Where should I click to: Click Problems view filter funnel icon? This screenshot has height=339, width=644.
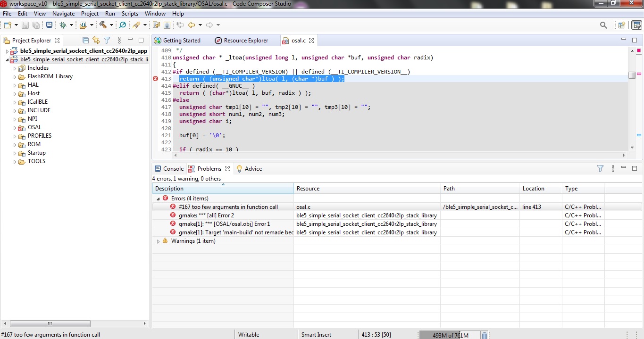(x=600, y=168)
